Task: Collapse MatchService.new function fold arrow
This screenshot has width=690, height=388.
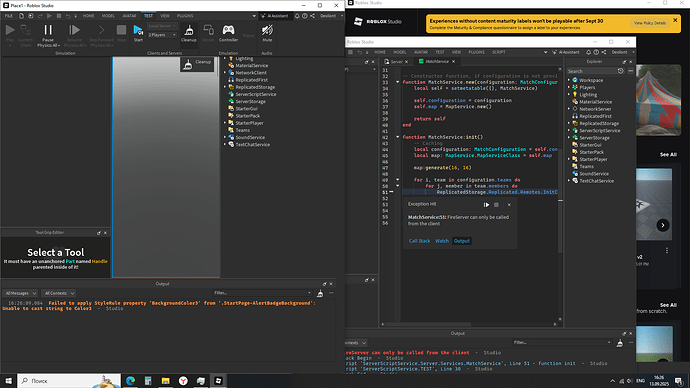Action: tap(397, 82)
